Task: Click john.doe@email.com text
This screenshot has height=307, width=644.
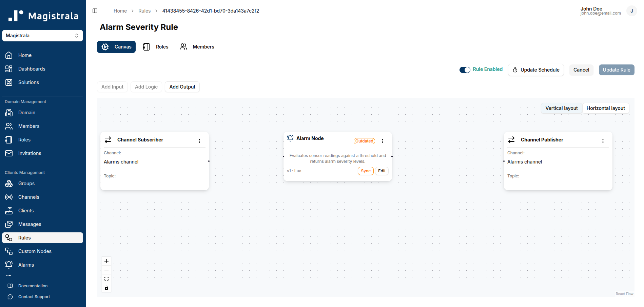Action: click(601, 13)
